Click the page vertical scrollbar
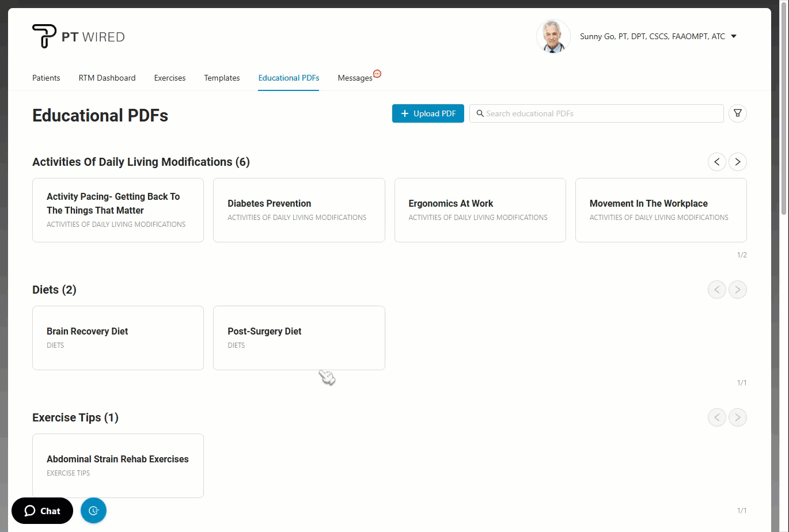This screenshot has width=789, height=532. 784,115
